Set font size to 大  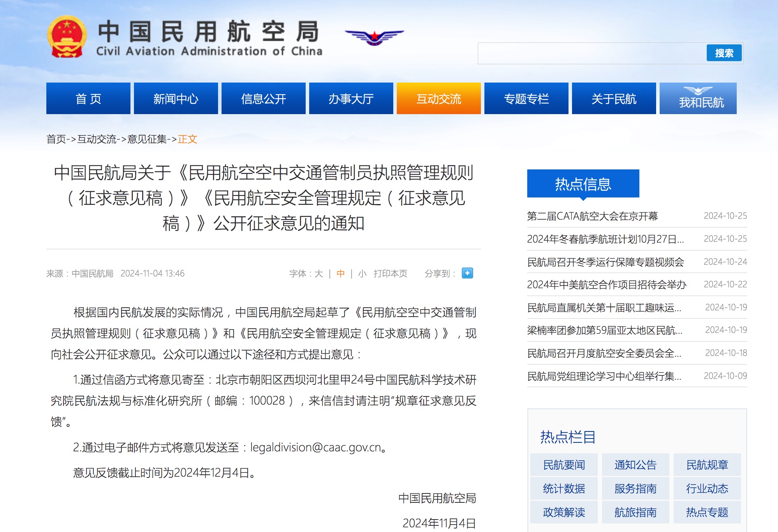[319, 274]
